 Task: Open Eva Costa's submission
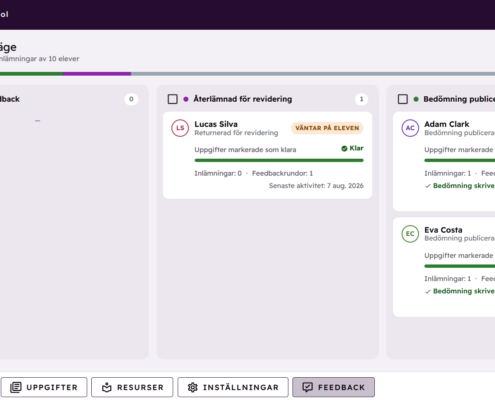point(444,267)
